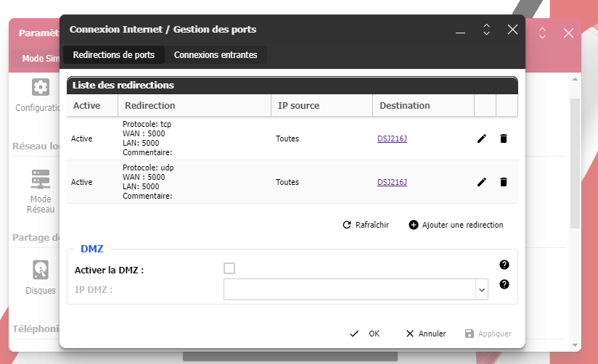Open the Mode Réseau icon
598x364 pixels.
[x=40, y=178]
